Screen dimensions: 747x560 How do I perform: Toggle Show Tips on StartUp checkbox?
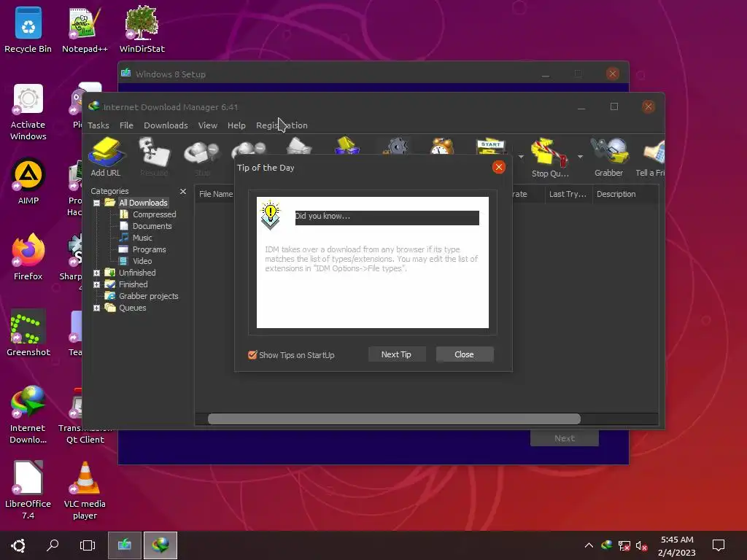pos(252,355)
